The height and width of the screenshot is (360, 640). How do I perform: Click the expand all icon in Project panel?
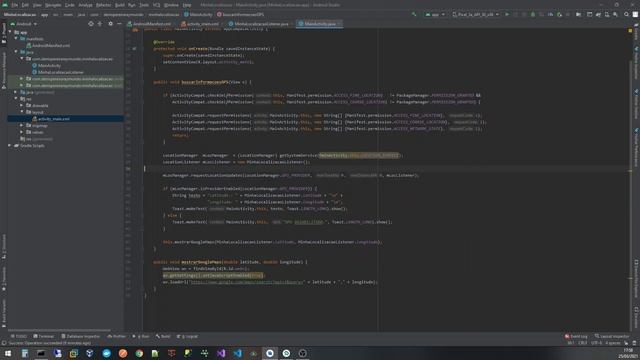point(100,24)
